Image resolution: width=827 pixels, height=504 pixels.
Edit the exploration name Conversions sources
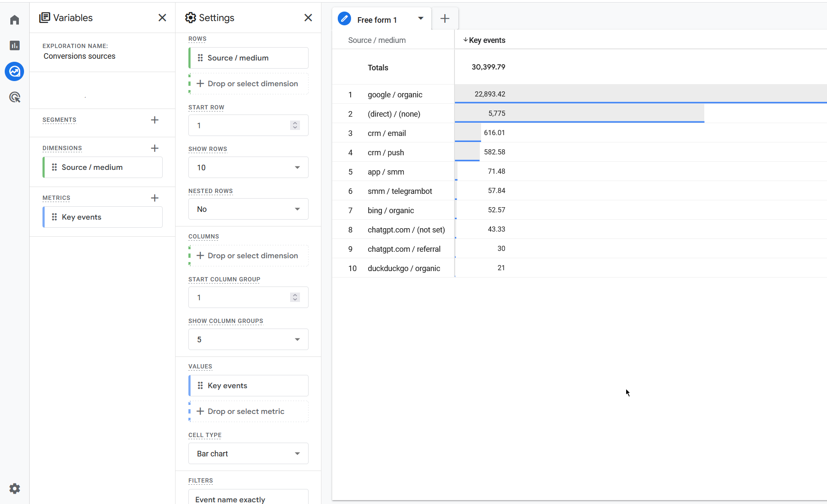(x=79, y=56)
